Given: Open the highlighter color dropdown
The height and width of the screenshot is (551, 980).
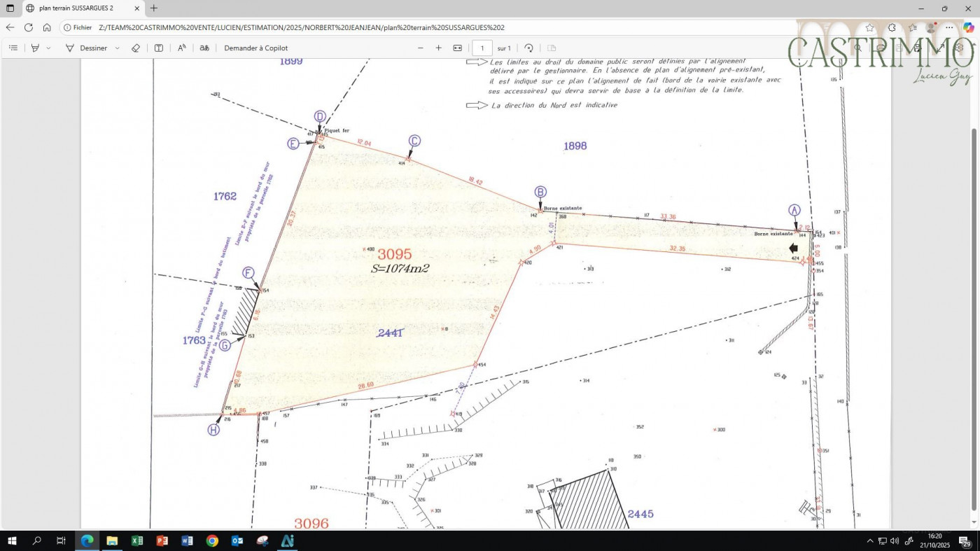Looking at the screenshot, I should pos(48,48).
